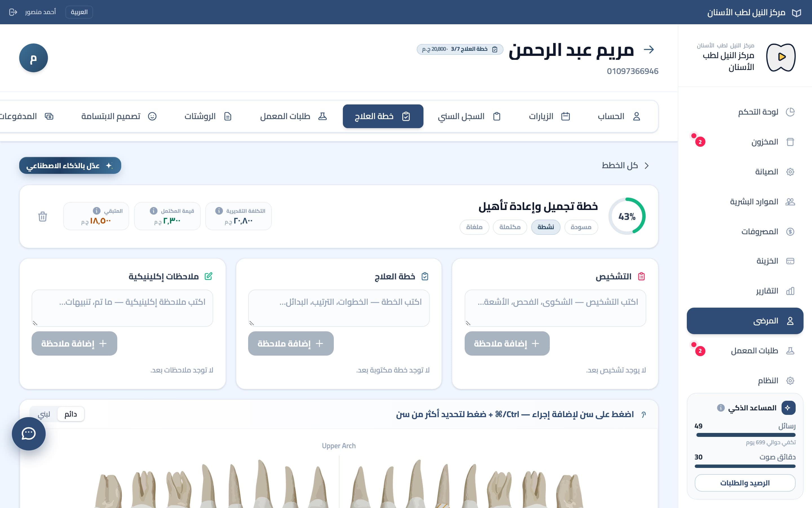Image resolution: width=812 pixels, height=508 pixels.
Task: Show info for قيمة المكتمل
Action: 153,211
